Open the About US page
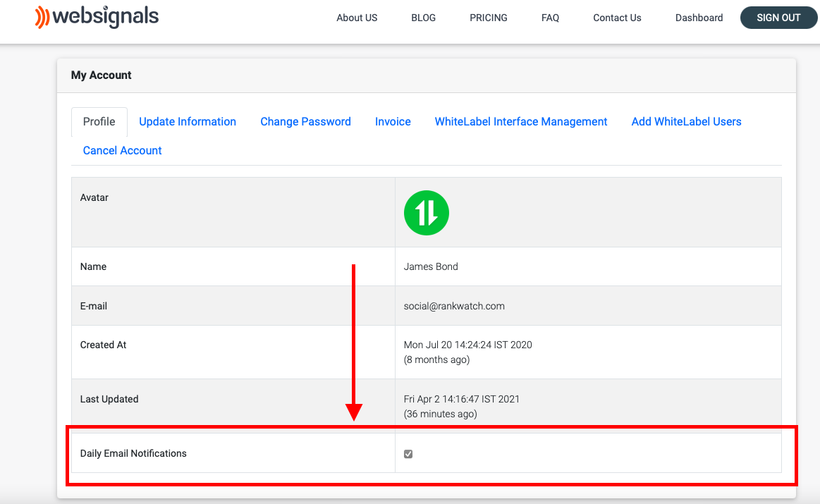 click(x=357, y=18)
